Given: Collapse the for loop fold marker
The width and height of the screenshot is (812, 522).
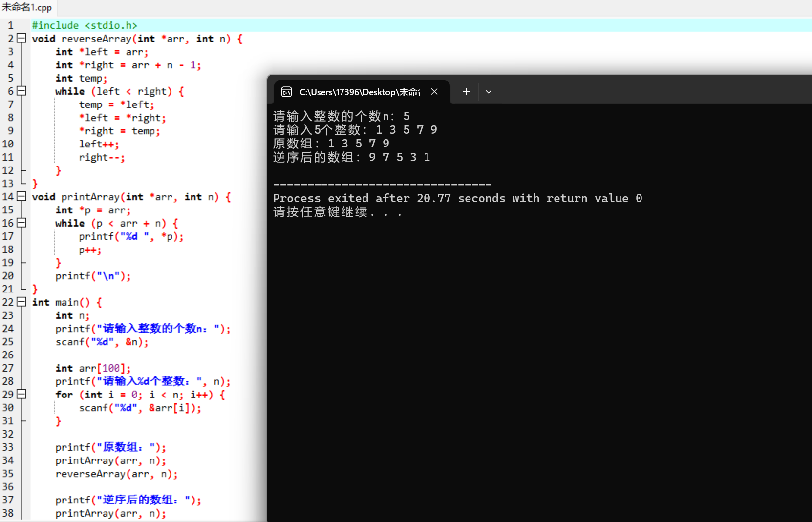Looking at the screenshot, I should click(x=21, y=394).
